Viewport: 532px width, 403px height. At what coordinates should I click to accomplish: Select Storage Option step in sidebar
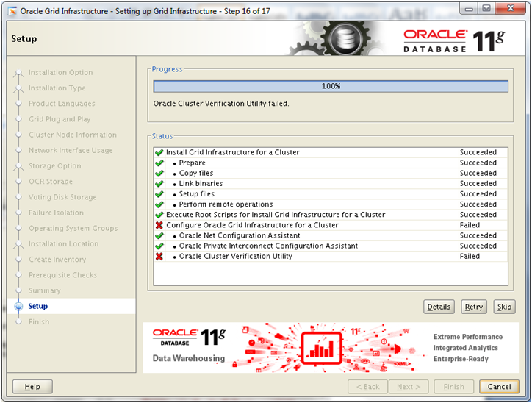(x=55, y=166)
